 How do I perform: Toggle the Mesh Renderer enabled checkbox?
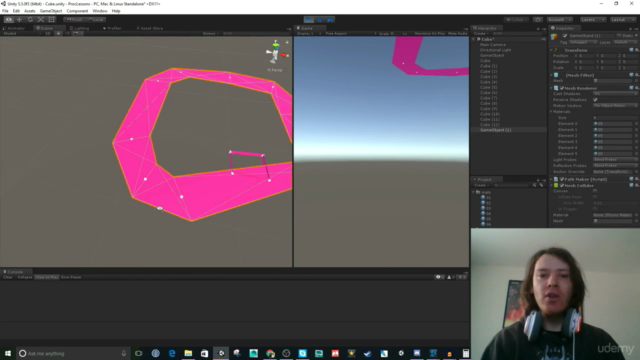(562, 88)
